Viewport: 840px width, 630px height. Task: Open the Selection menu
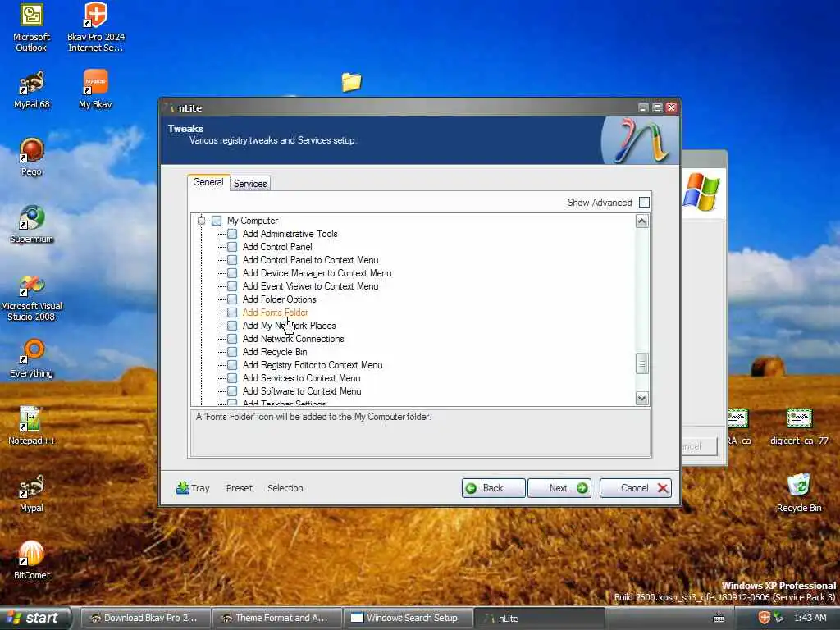pyautogui.click(x=285, y=488)
